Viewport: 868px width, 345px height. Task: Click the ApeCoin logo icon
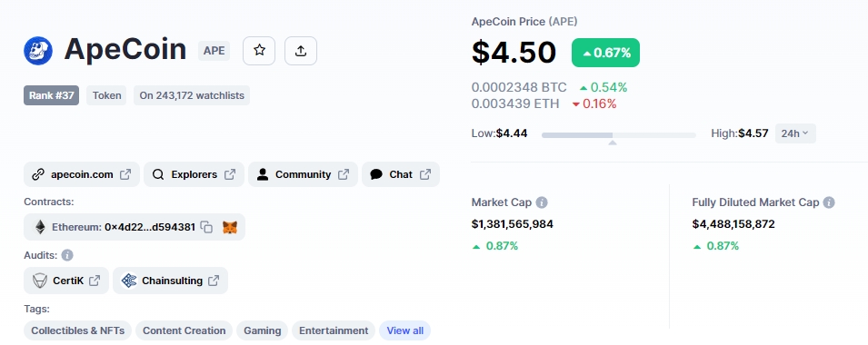pyautogui.click(x=38, y=51)
